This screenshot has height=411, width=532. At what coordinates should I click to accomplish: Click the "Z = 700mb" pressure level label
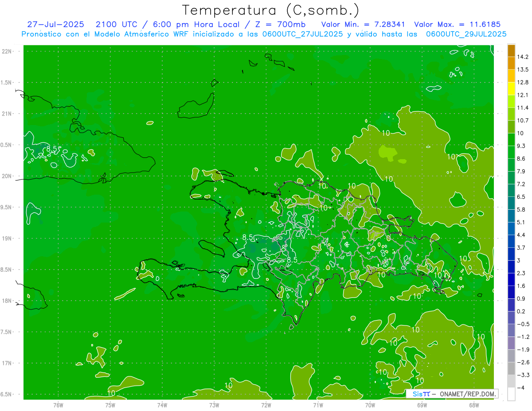click(x=279, y=24)
